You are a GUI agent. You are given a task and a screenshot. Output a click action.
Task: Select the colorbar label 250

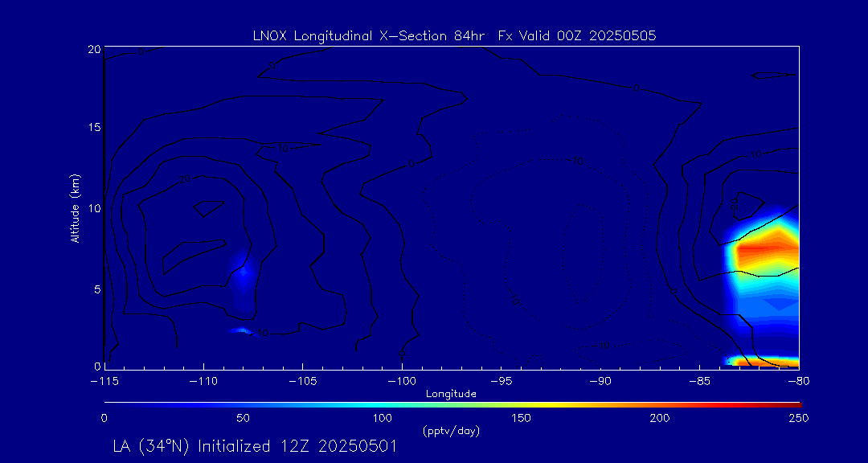798,418
